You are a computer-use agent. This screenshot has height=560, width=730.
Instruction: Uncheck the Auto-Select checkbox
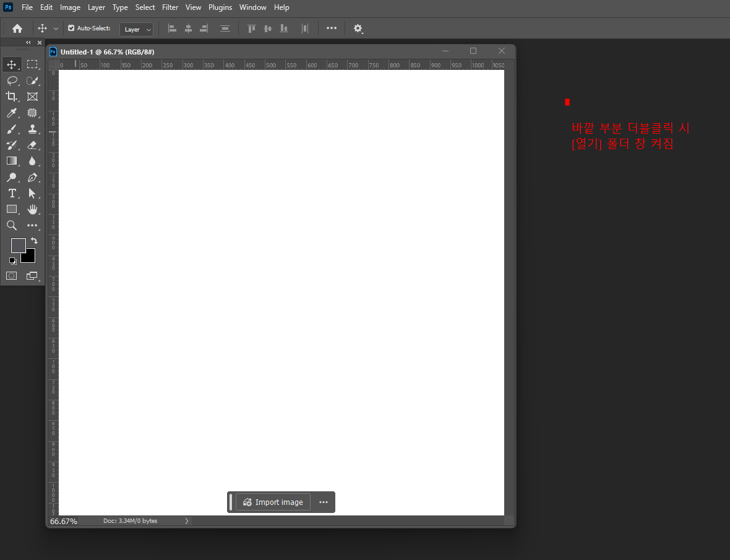(x=71, y=28)
